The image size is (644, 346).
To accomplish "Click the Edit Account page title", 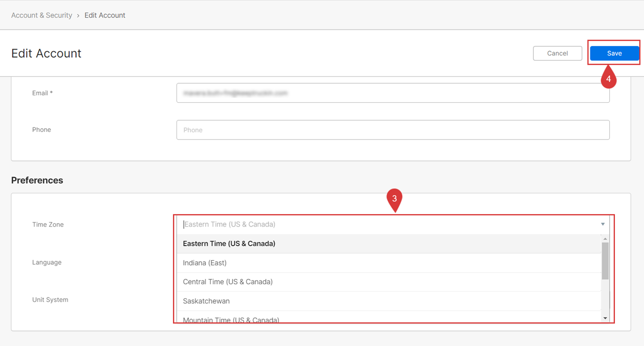I will pyautogui.click(x=46, y=54).
